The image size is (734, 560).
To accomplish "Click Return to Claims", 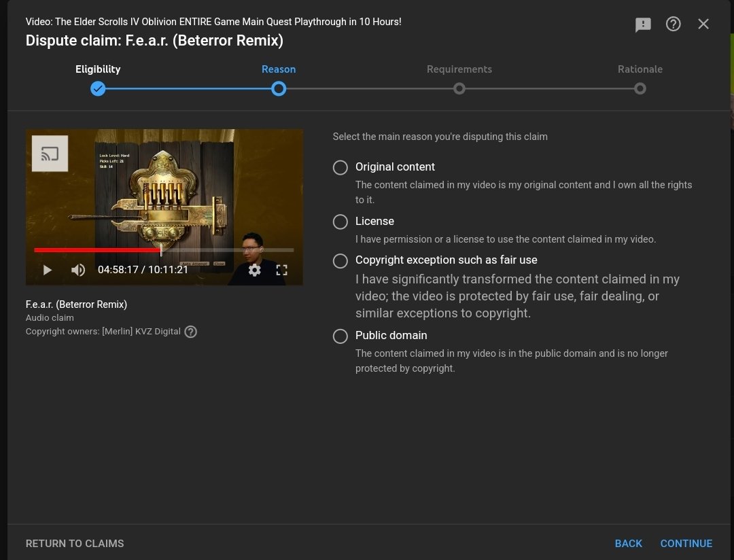I will pos(75,544).
